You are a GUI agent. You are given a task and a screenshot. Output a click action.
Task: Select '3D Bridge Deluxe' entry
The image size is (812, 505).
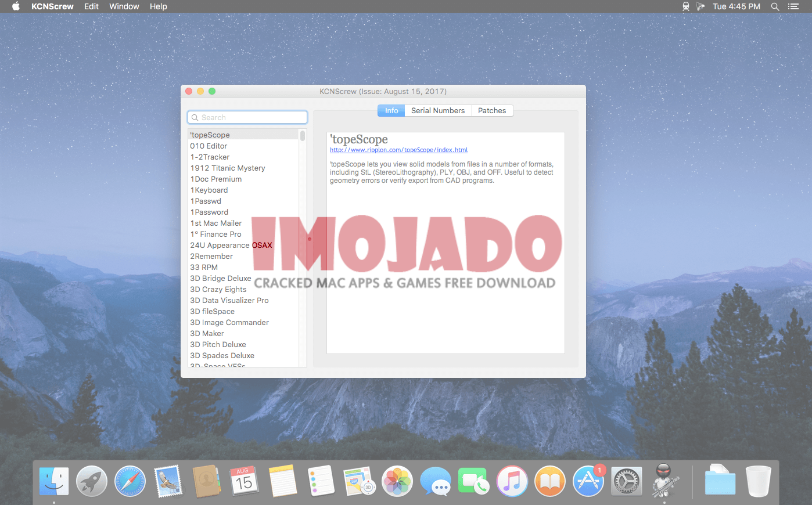pos(243,278)
